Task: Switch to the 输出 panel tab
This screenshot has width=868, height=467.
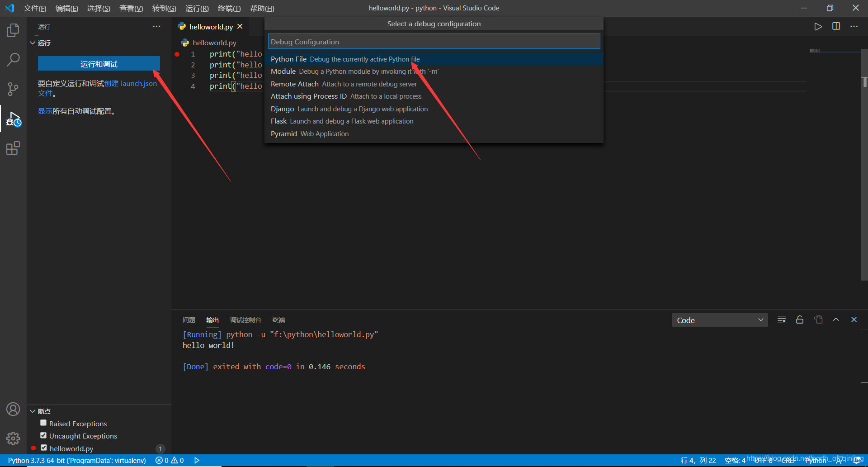Action: 212,320
